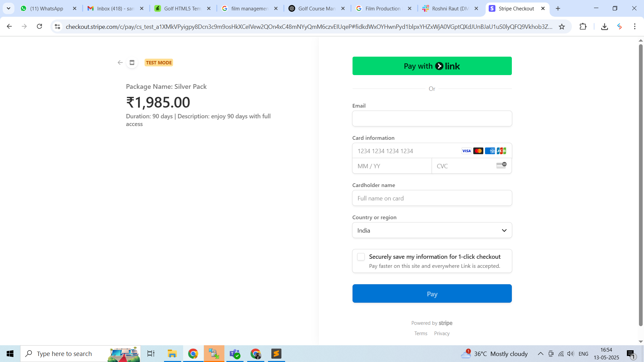Switch to the Golf HTML5 Template tab

click(182, 9)
